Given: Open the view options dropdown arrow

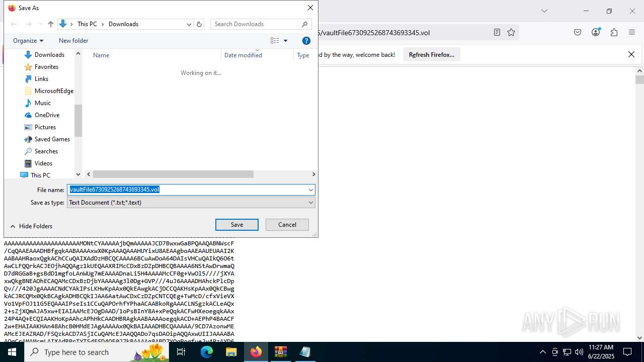Looking at the screenshot, I should pyautogui.click(x=285, y=41).
